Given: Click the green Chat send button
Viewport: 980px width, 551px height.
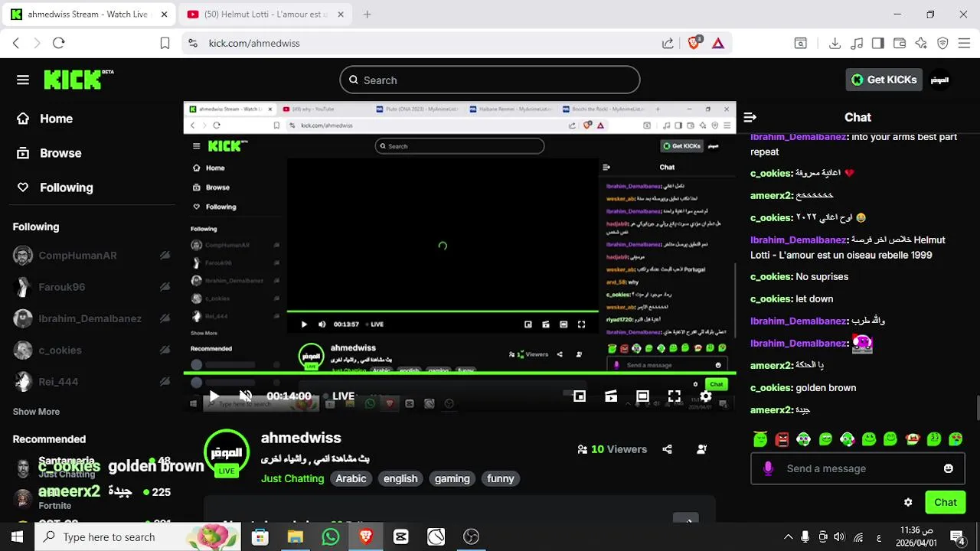Looking at the screenshot, I should coord(946,503).
